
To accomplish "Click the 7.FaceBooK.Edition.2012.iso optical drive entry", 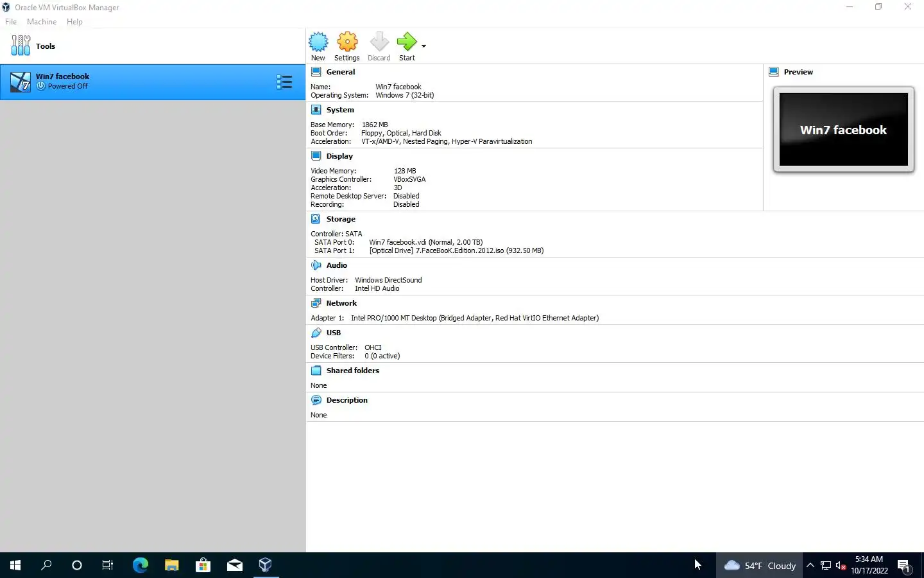I will click(456, 250).
